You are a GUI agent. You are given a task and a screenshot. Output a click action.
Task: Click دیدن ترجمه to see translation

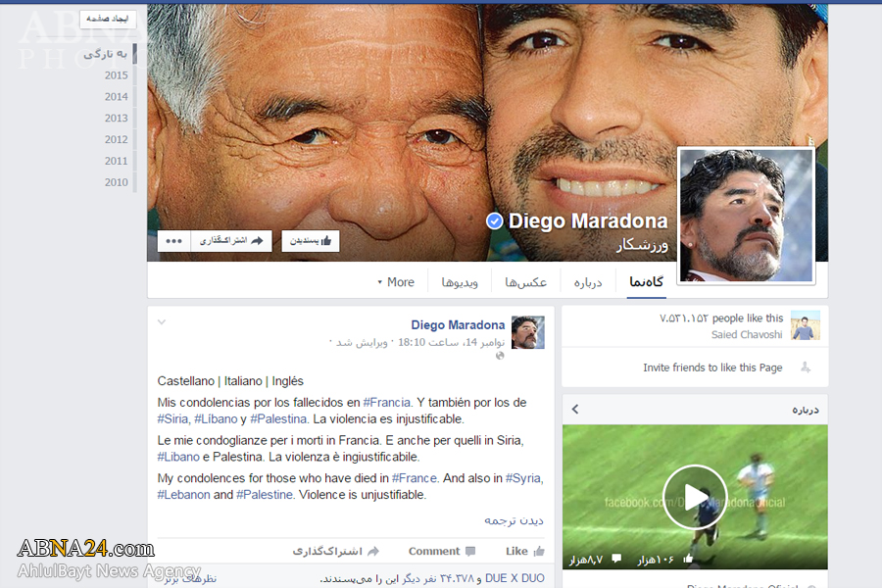tap(514, 520)
